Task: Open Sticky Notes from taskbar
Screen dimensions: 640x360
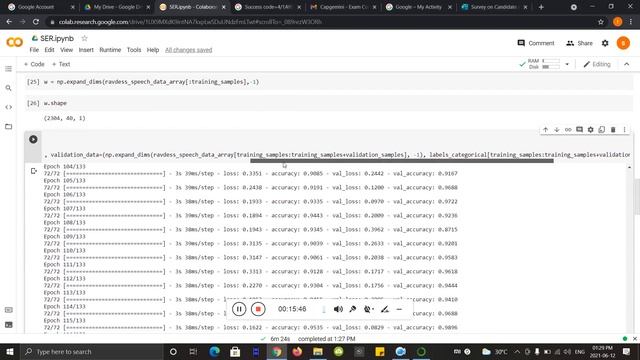Action: (x=380, y=351)
